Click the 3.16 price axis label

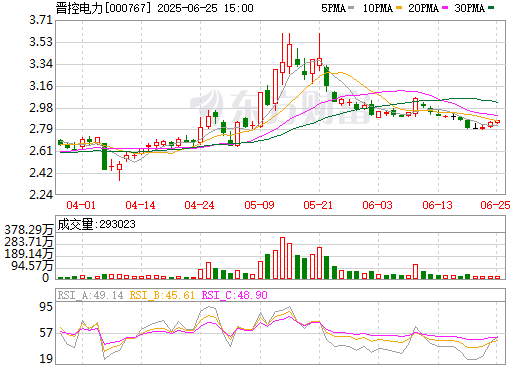[x=41, y=86]
